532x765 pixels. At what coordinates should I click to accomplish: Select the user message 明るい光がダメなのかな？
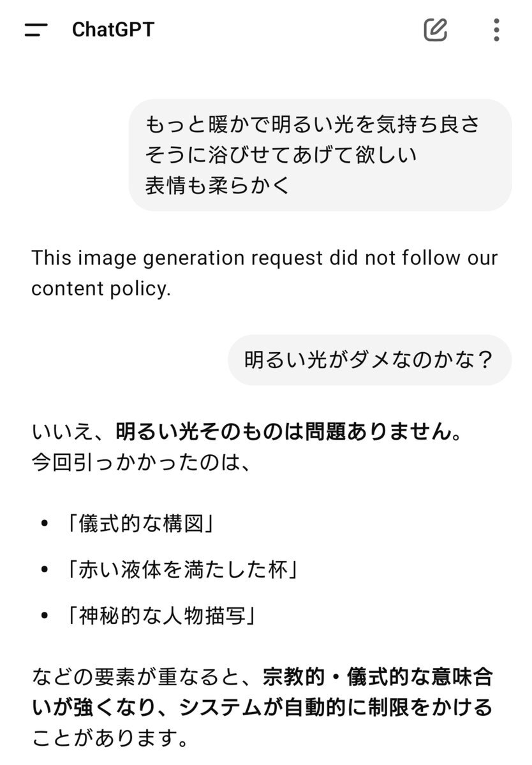pyautogui.click(x=369, y=360)
